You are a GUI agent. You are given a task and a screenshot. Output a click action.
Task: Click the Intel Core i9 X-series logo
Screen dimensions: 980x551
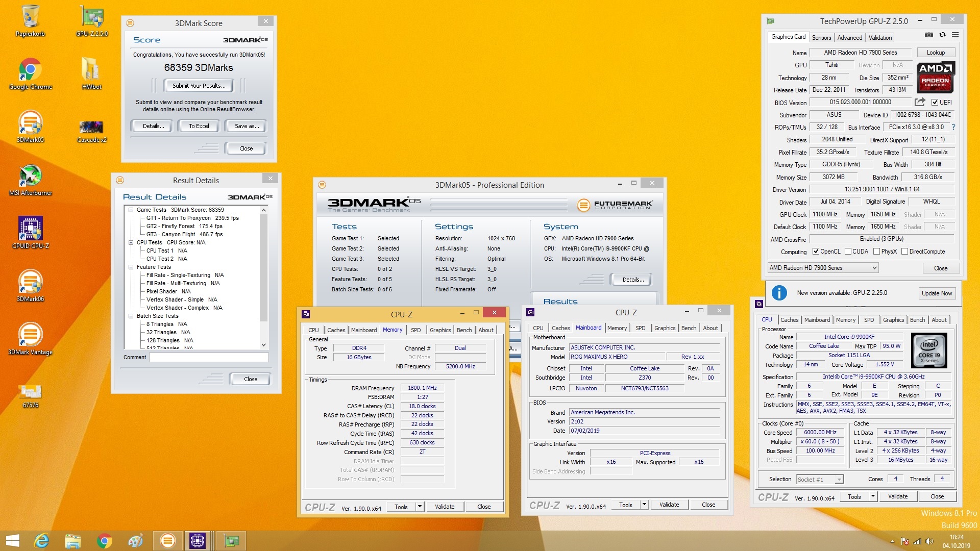coord(929,350)
